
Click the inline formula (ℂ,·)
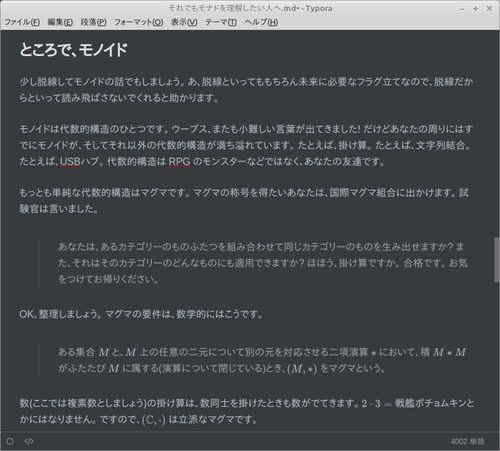pyautogui.click(x=154, y=420)
